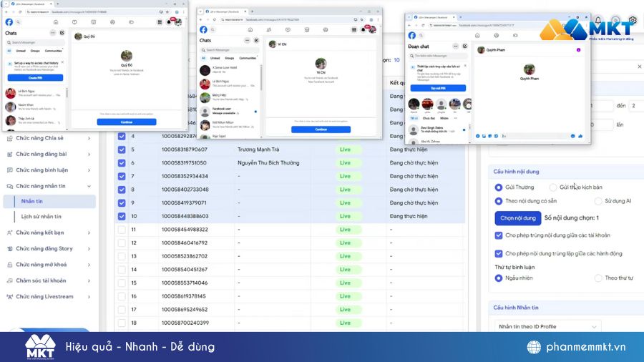Toggle 'Cho phép nội dung trùng lặp giữa các hành động'
Viewport: 644px width, 362px height.
pyautogui.click(x=499, y=254)
